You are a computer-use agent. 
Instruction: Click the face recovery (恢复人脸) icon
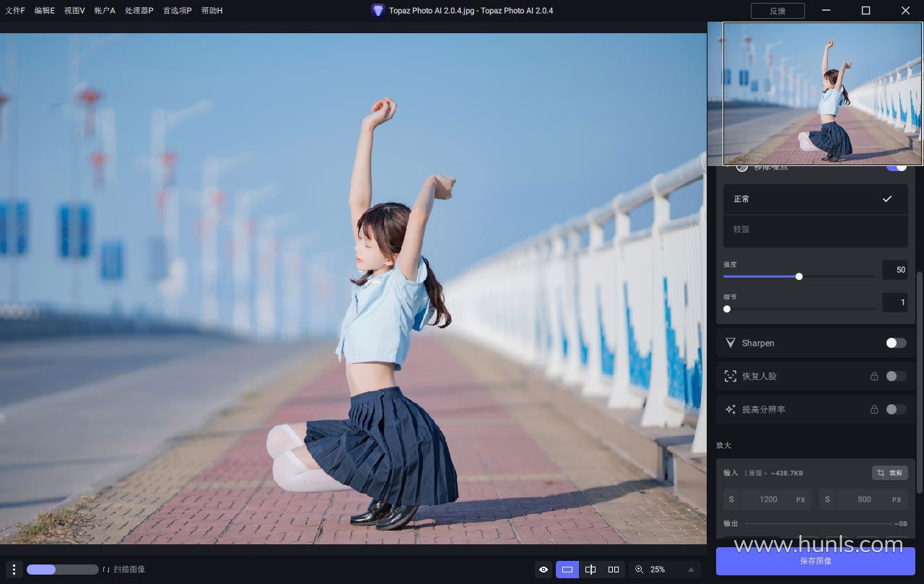(731, 376)
